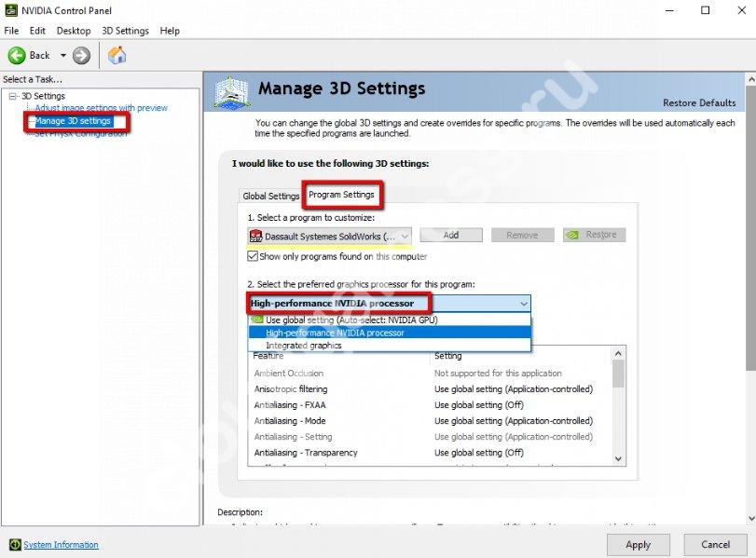Click the Forward arrow icon in toolbar

[82, 56]
